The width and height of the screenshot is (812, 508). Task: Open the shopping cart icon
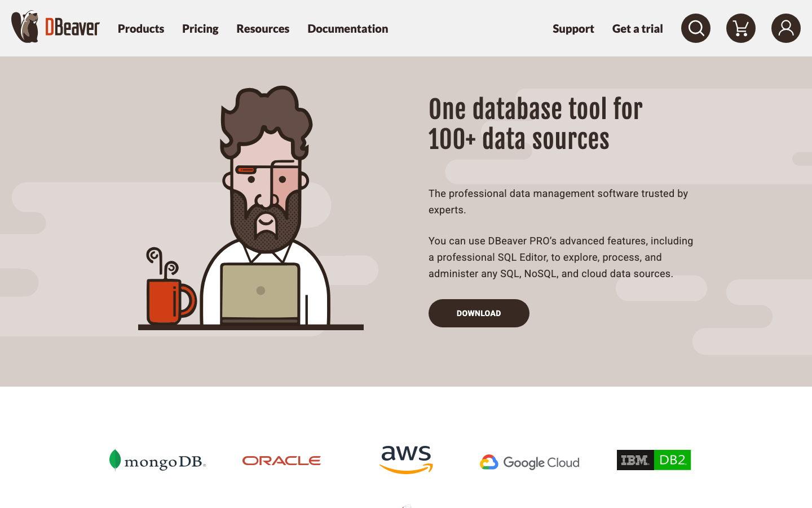click(x=740, y=28)
